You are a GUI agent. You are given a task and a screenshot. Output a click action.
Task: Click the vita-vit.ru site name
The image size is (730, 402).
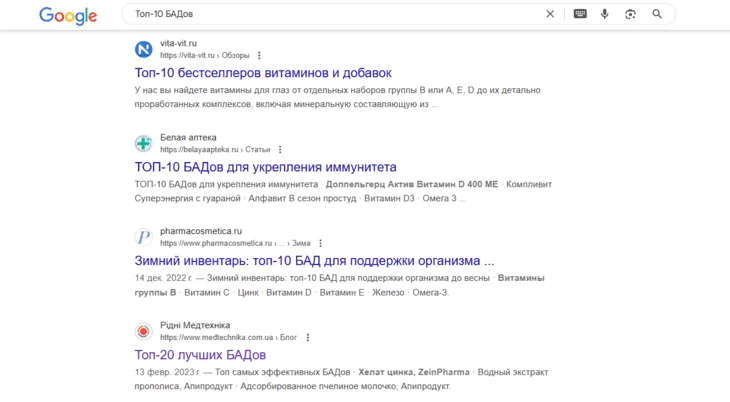tap(178, 43)
